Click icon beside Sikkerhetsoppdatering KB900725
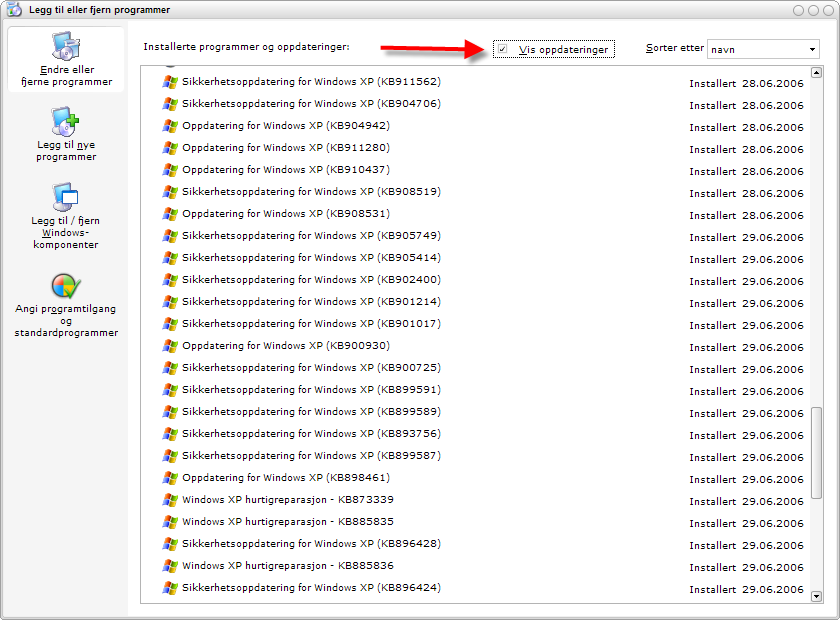Image resolution: width=840 pixels, height=620 pixels. (x=170, y=368)
